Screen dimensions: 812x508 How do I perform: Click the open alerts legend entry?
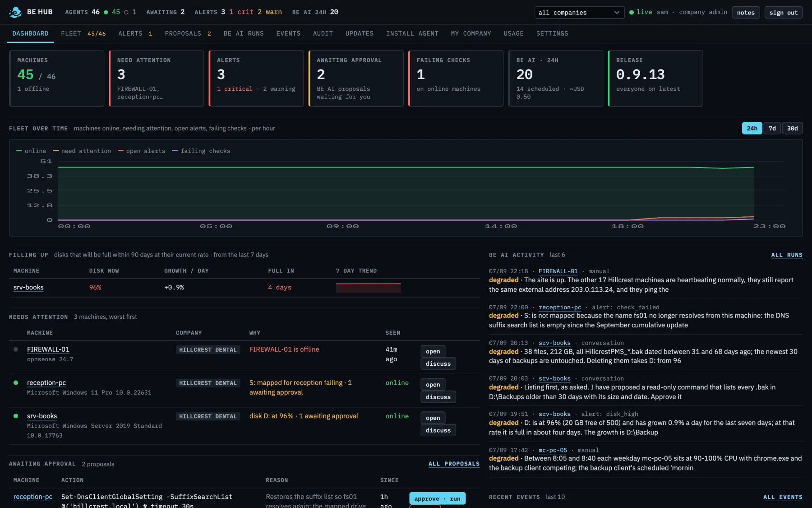coord(141,151)
